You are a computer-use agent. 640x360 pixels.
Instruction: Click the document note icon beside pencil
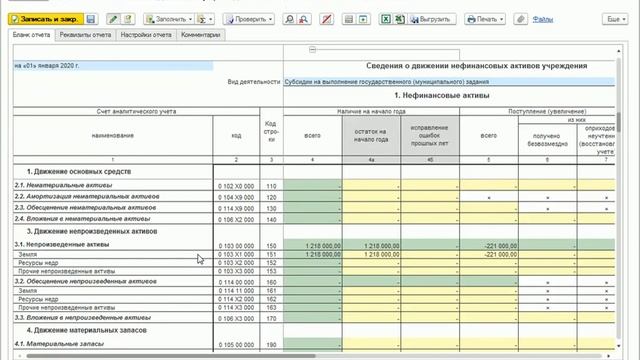[x=128, y=19]
